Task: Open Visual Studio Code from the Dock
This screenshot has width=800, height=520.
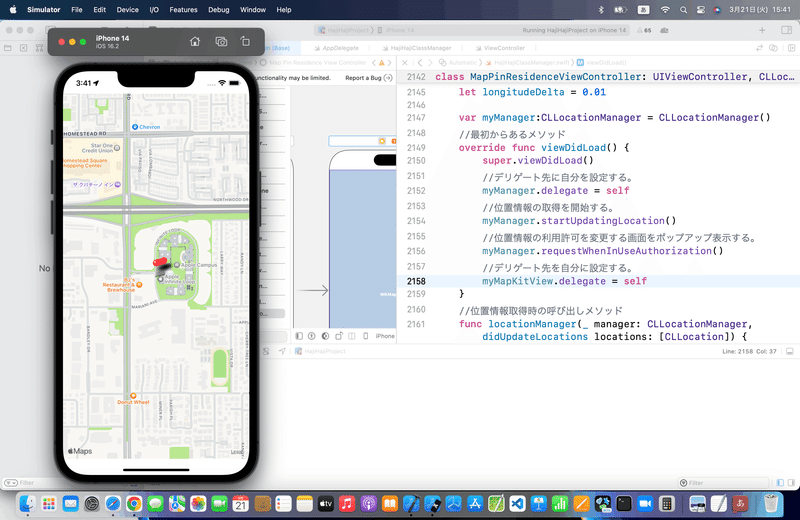Action: [517, 504]
